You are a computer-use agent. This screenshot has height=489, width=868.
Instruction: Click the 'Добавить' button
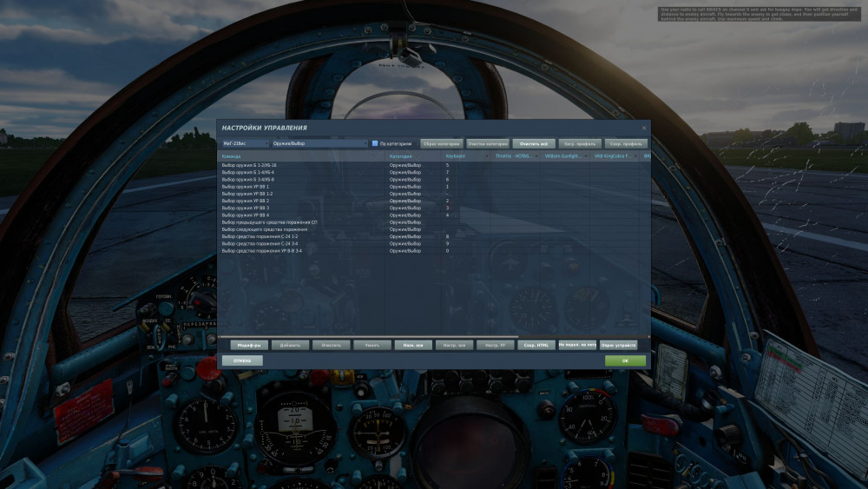[x=290, y=345]
